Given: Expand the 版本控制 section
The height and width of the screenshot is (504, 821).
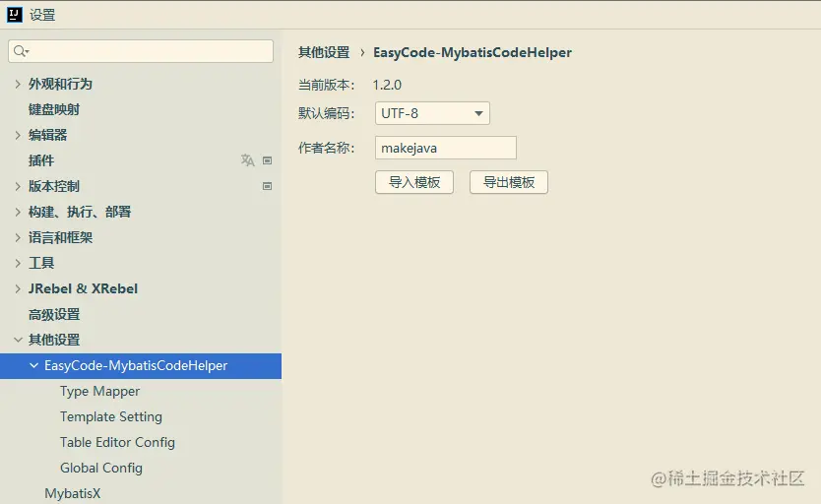Looking at the screenshot, I should click(x=18, y=186).
